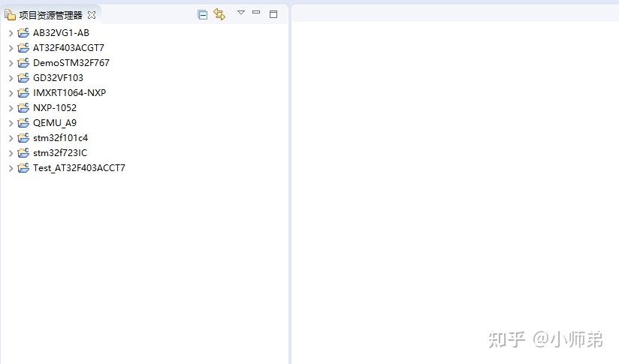Expand the IMXRT1064-NXP project

click(x=11, y=93)
